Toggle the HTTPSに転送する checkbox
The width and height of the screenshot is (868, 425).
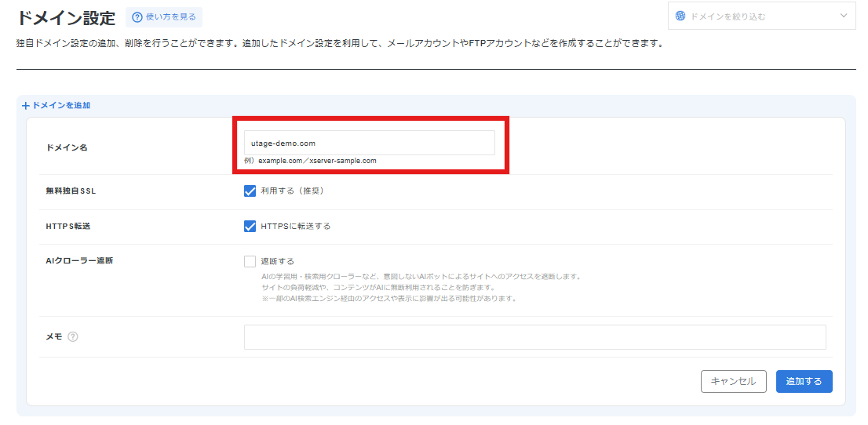(x=250, y=226)
